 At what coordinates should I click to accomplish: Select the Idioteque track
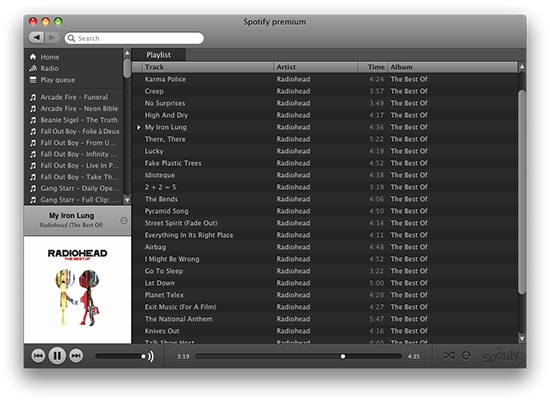(x=325, y=175)
